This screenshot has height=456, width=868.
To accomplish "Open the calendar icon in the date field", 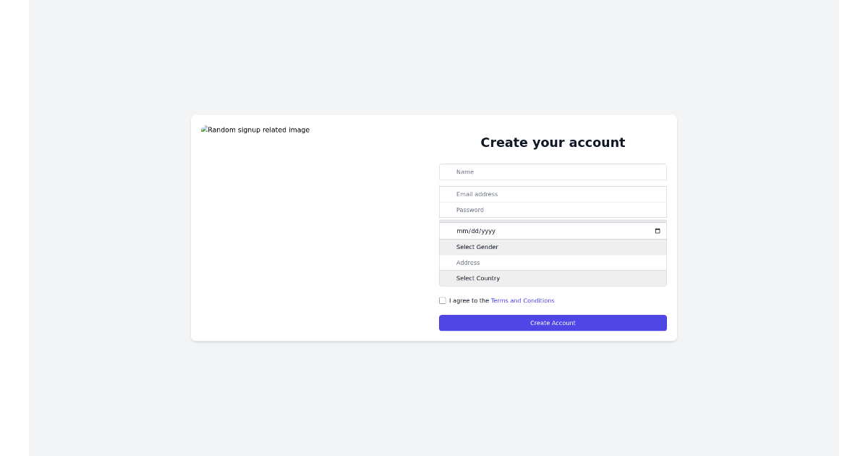I will [x=657, y=230].
